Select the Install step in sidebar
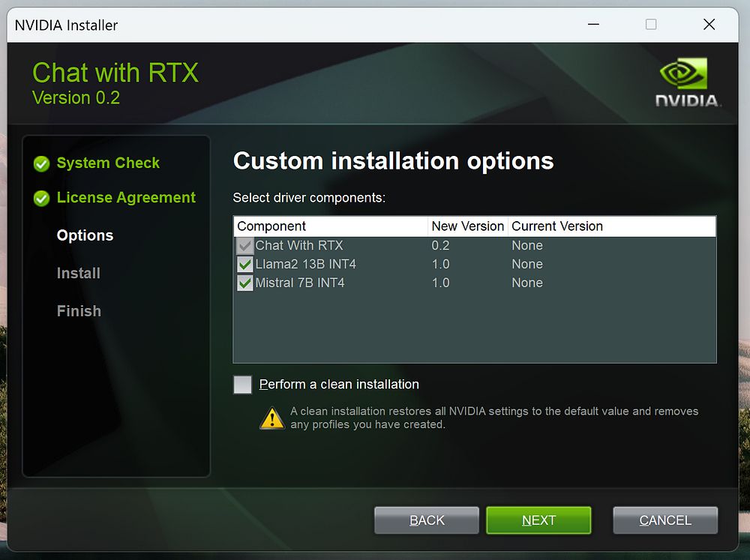This screenshot has height=560, width=750. coord(79,273)
